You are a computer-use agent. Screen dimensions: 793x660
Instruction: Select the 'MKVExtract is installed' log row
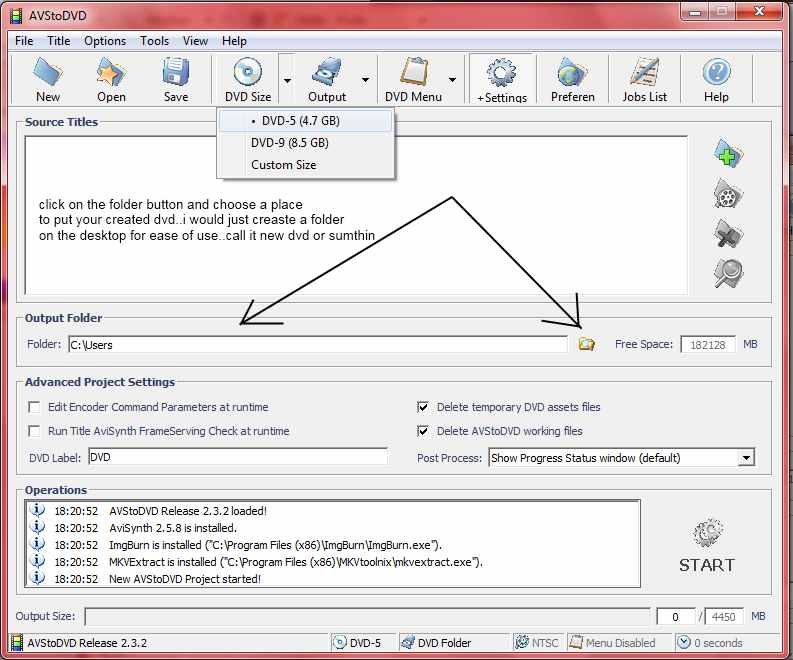333,562
